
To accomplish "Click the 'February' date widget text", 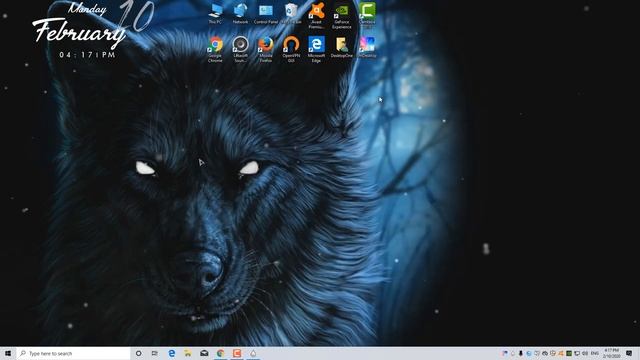I will (79, 33).
